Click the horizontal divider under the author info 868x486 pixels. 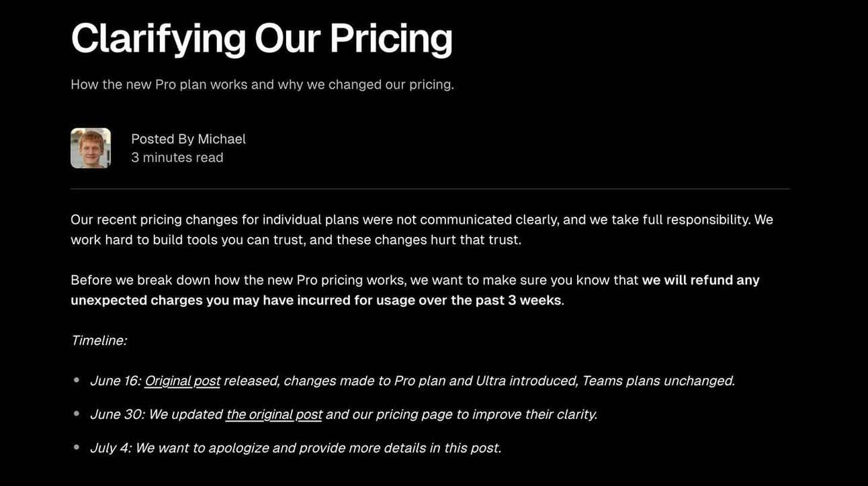pyautogui.click(x=430, y=189)
